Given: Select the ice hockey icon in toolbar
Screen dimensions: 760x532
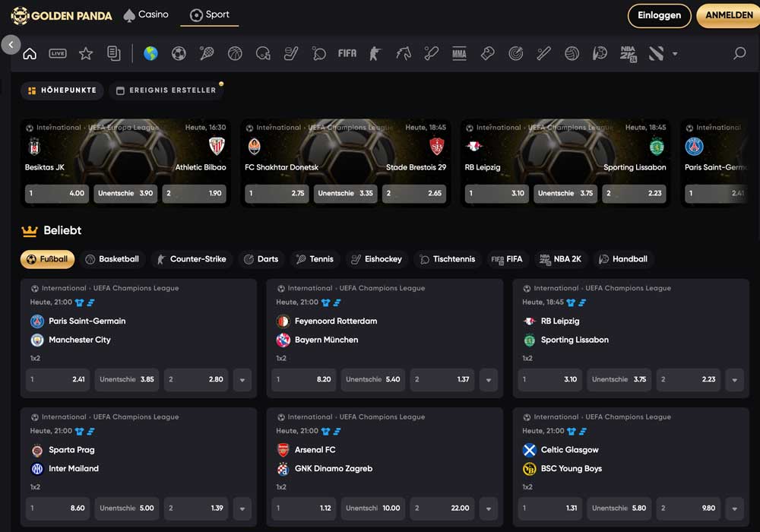Looking at the screenshot, I should [x=291, y=53].
